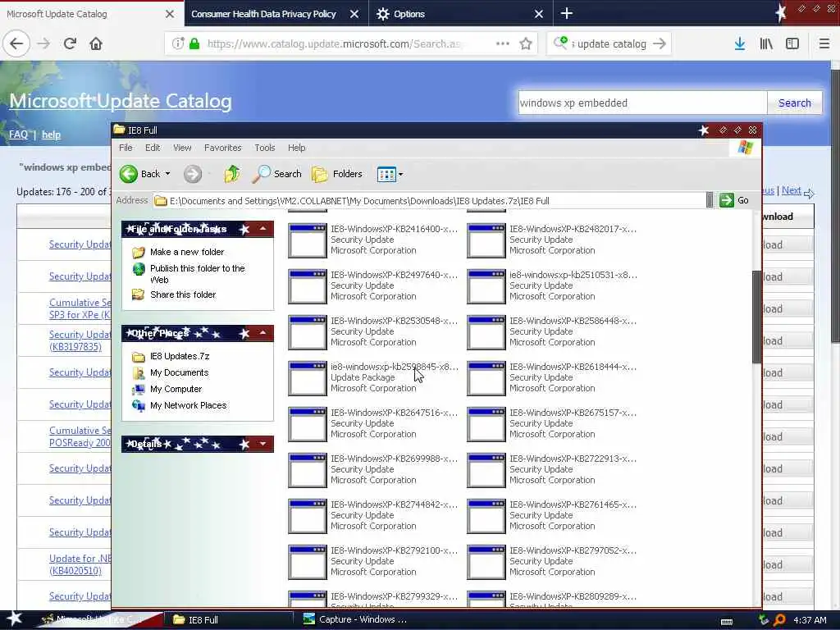
Task: Click Share this folder task
Action: click(x=183, y=294)
